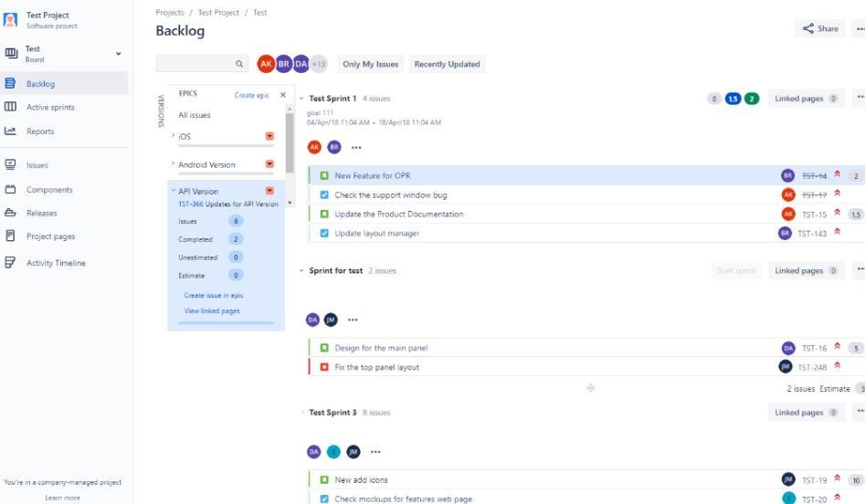Filter by DA avatar in top bar
This screenshot has height=504, width=865.
pos(301,64)
